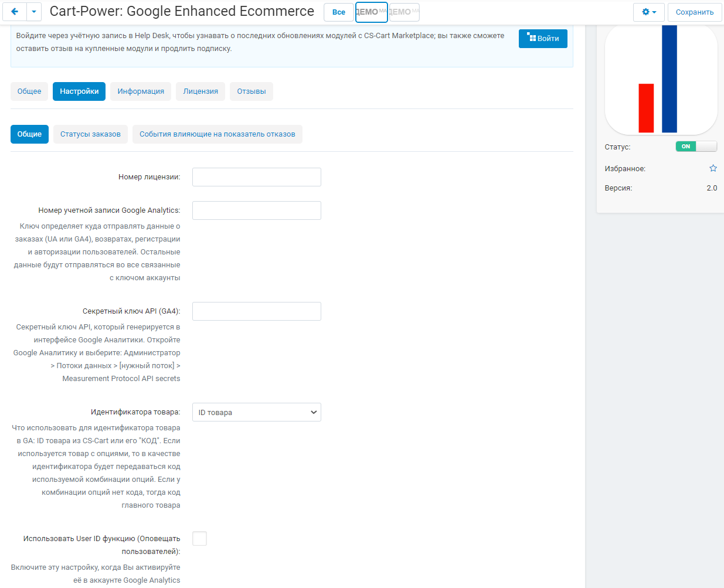724x588 pixels.
Task: Switch to the Информация tab
Action: (x=141, y=91)
